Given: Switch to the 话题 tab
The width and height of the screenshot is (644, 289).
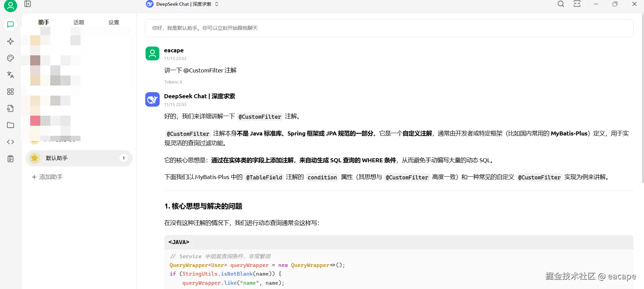Looking at the screenshot, I should (x=79, y=22).
